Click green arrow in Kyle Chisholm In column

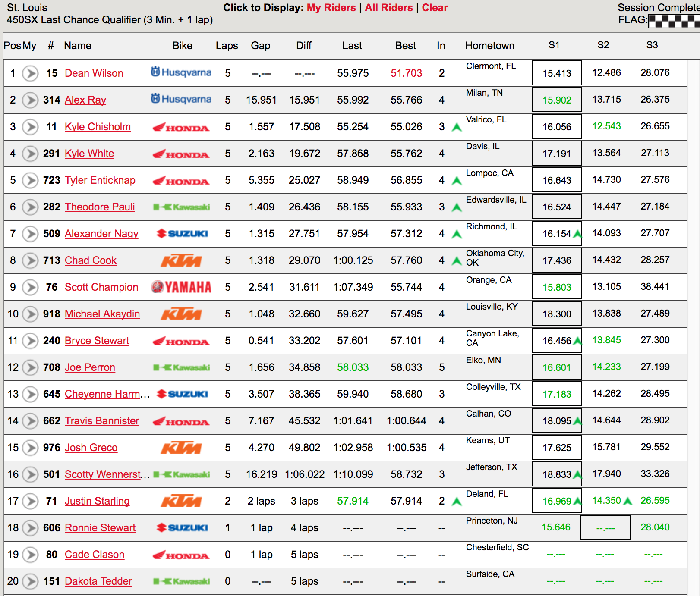457,127
